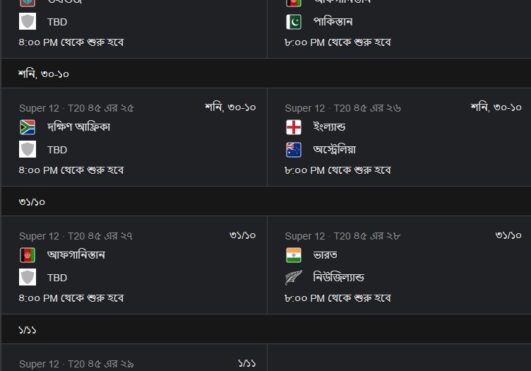Open the দক্ষিণ আফ্রিকা team name link
This screenshot has height=371, width=531.
pos(79,127)
